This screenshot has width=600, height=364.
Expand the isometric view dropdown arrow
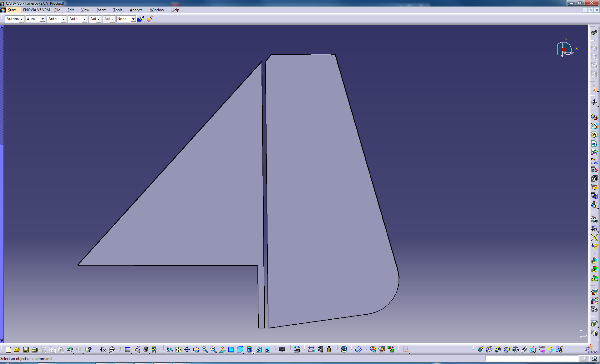[x=244, y=353]
